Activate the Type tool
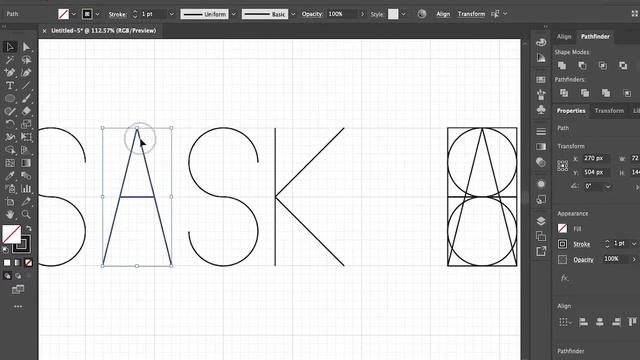 (10, 85)
